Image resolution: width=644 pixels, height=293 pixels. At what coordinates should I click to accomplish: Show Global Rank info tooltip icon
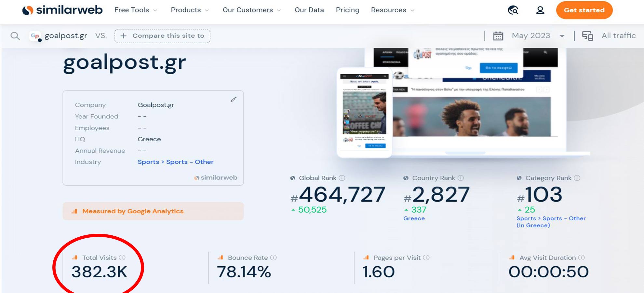pyautogui.click(x=342, y=178)
